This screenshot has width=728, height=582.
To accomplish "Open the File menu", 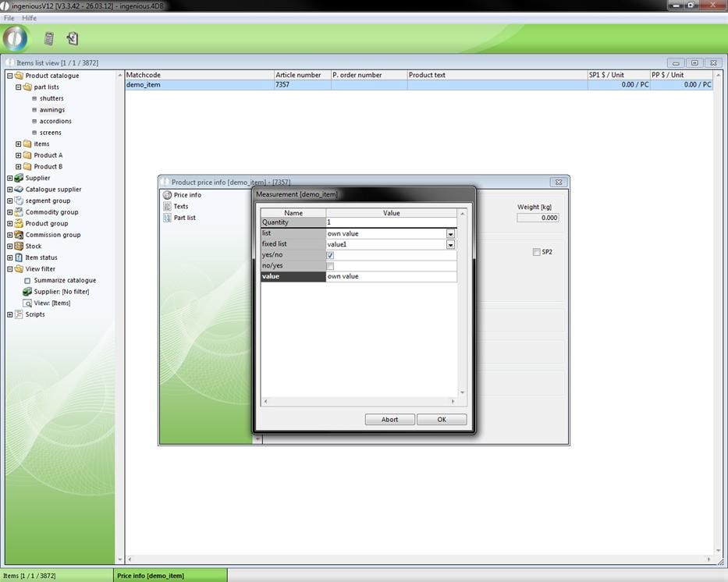I will 9,18.
